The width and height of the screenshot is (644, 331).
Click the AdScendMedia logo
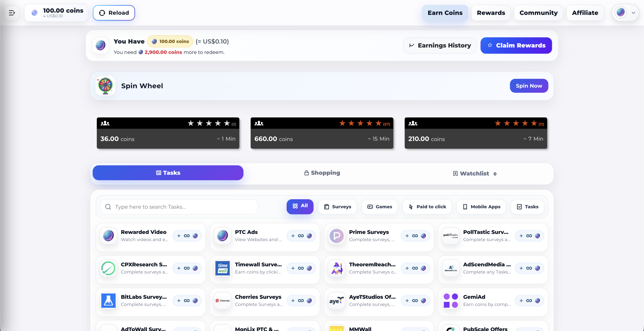point(451,268)
